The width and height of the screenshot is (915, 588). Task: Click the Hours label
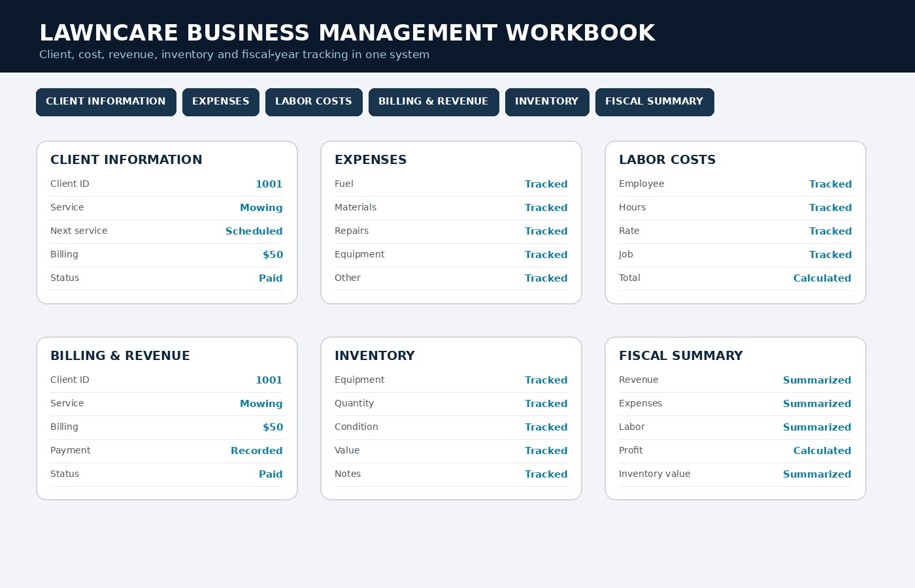click(632, 207)
